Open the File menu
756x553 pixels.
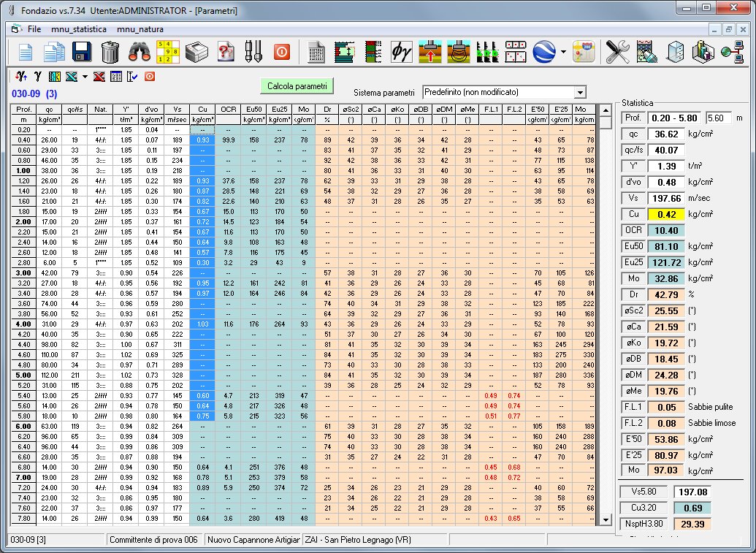tap(34, 29)
